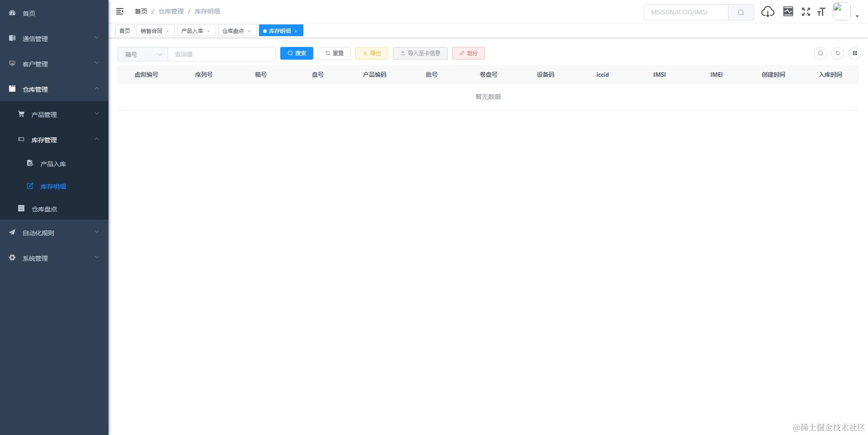
Task: Open the user menu caret beside avatar
Action: pyautogui.click(x=857, y=16)
